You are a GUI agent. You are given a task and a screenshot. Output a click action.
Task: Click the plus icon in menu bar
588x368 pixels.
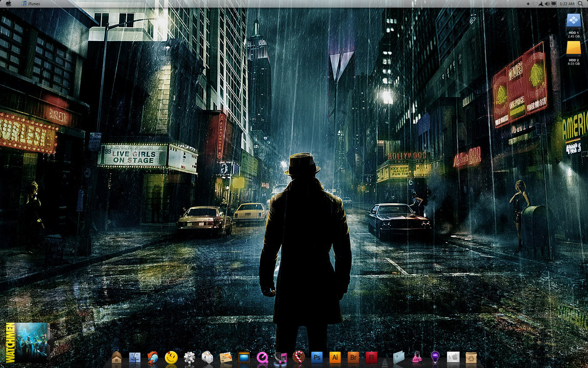tap(528, 4)
